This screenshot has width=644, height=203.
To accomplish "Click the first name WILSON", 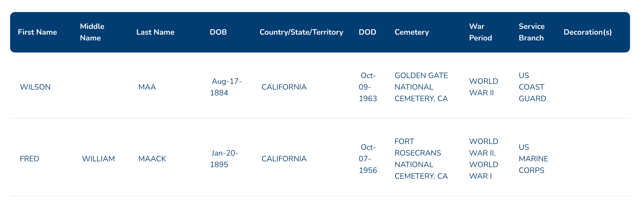I will point(35,87).
